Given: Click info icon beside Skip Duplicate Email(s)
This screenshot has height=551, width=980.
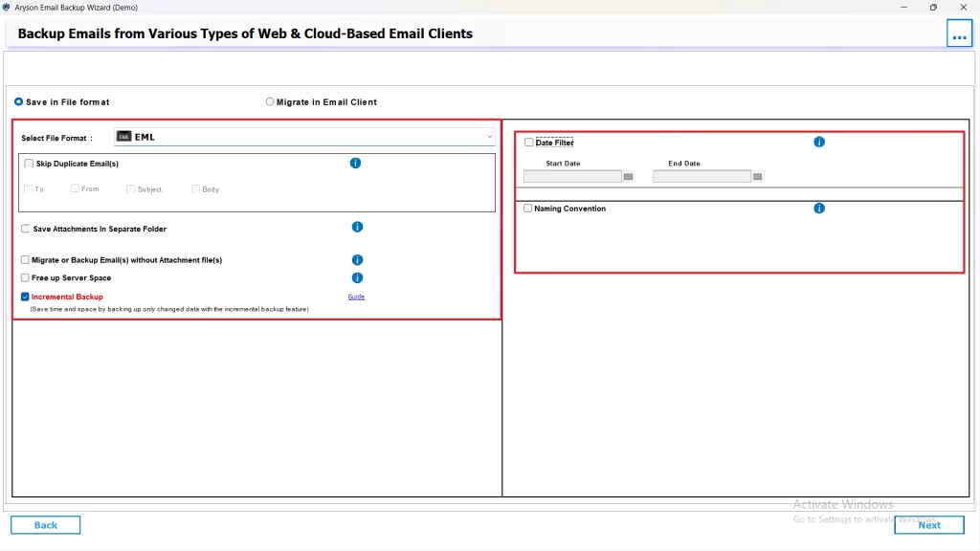Looking at the screenshot, I should pyautogui.click(x=355, y=164).
